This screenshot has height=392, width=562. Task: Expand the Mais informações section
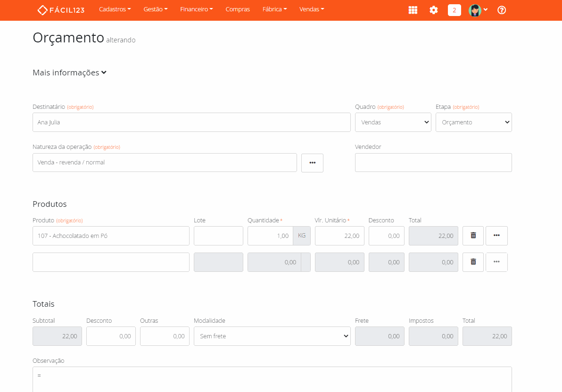(70, 73)
